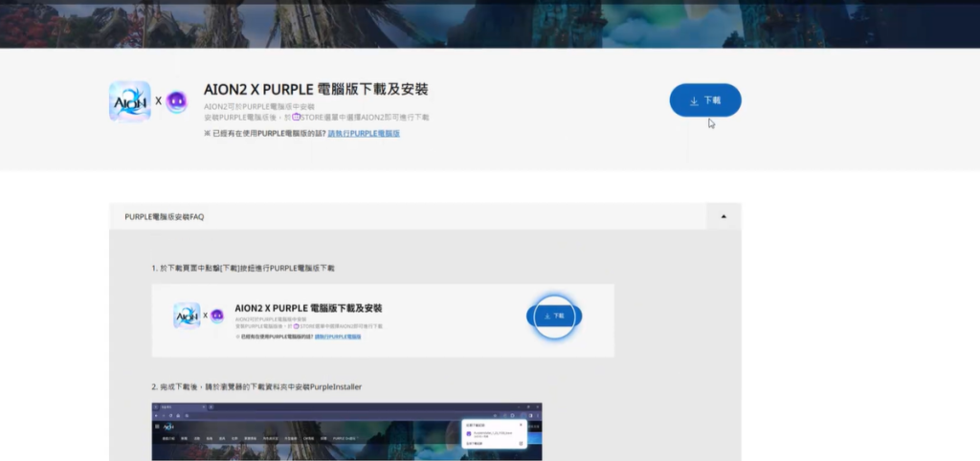Viewport: 980px width, 461px height.
Task: Collapse the FAQ section with arrow
Action: pos(724,217)
